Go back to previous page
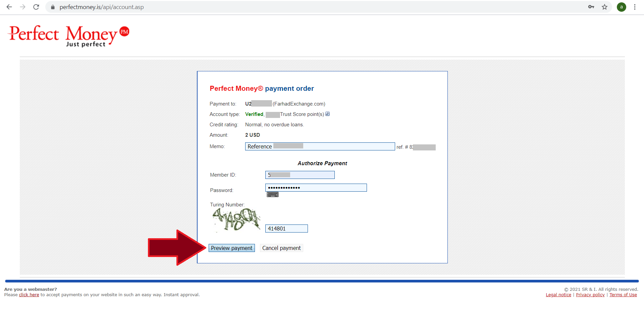 coord(9,7)
